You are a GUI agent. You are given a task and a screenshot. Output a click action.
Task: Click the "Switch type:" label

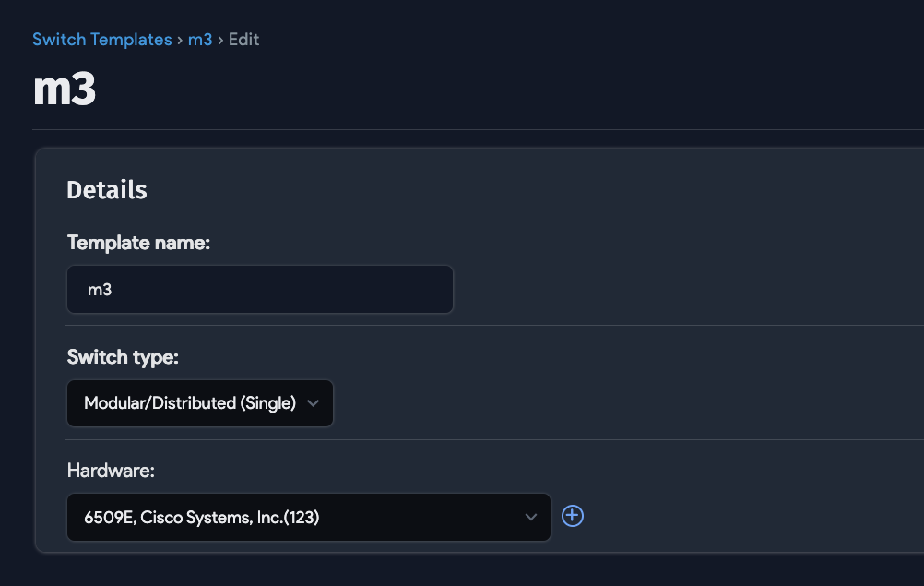tap(123, 357)
